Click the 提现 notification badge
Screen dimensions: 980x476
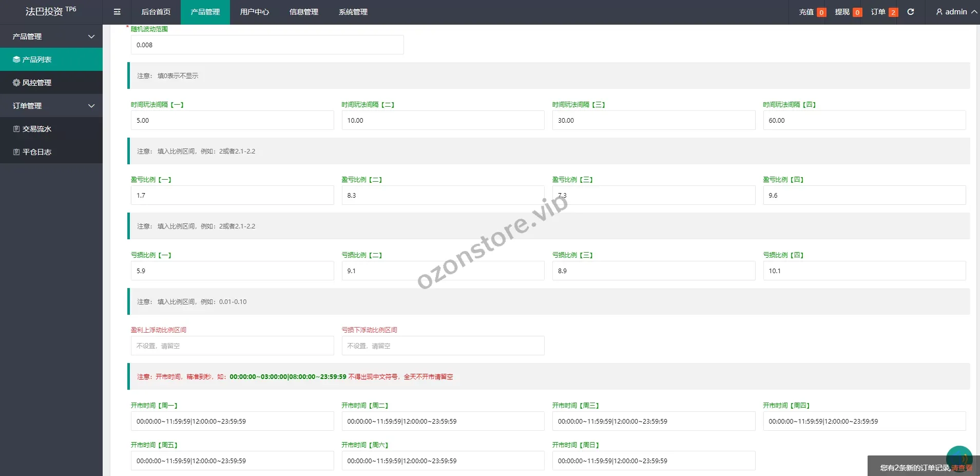(x=857, y=12)
